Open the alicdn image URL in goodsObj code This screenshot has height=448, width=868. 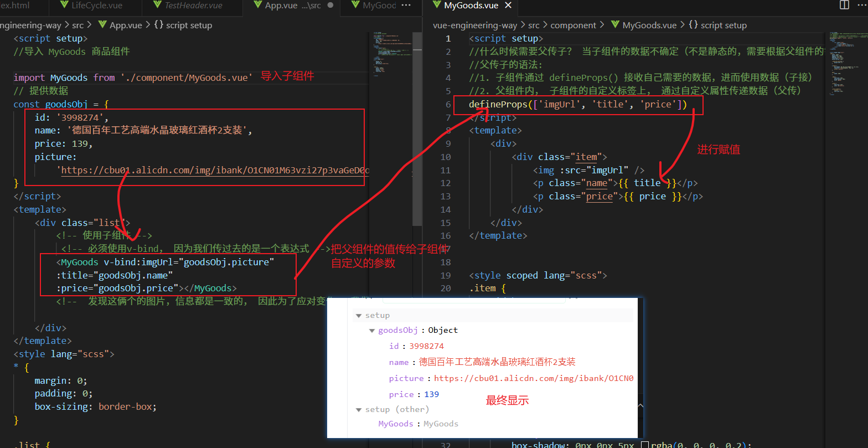[215, 170]
